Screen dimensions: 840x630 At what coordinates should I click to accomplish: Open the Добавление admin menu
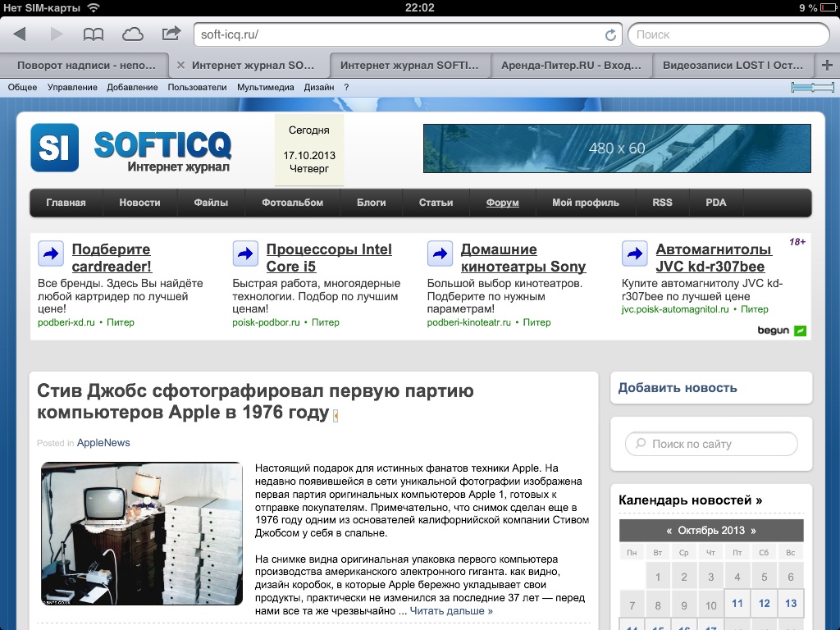[132, 87]
